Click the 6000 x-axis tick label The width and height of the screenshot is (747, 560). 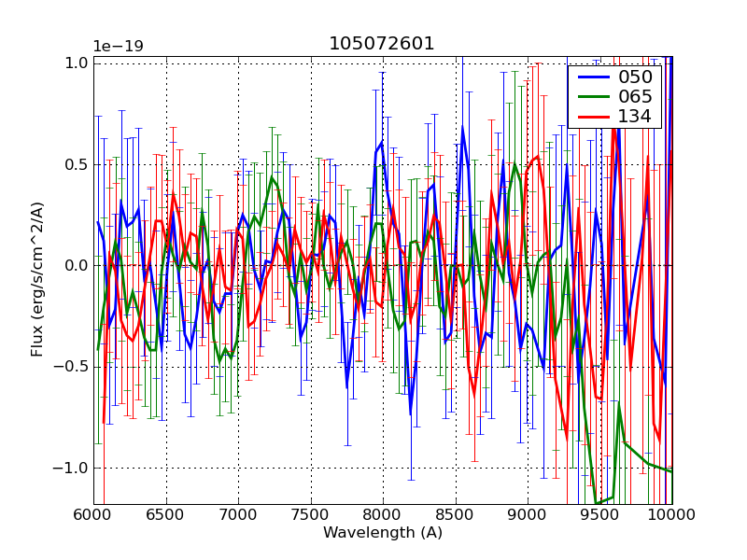(93, 515)
